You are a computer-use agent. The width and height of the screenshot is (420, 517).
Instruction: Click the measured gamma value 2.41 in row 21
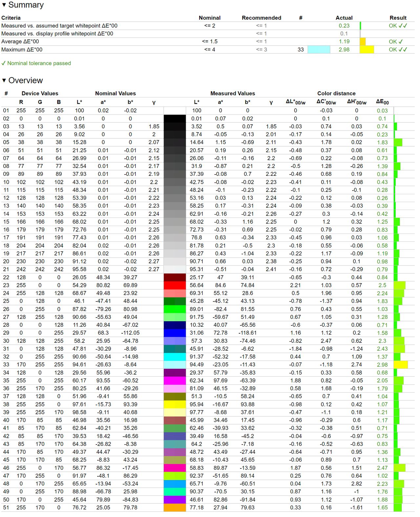coord(271,269)
